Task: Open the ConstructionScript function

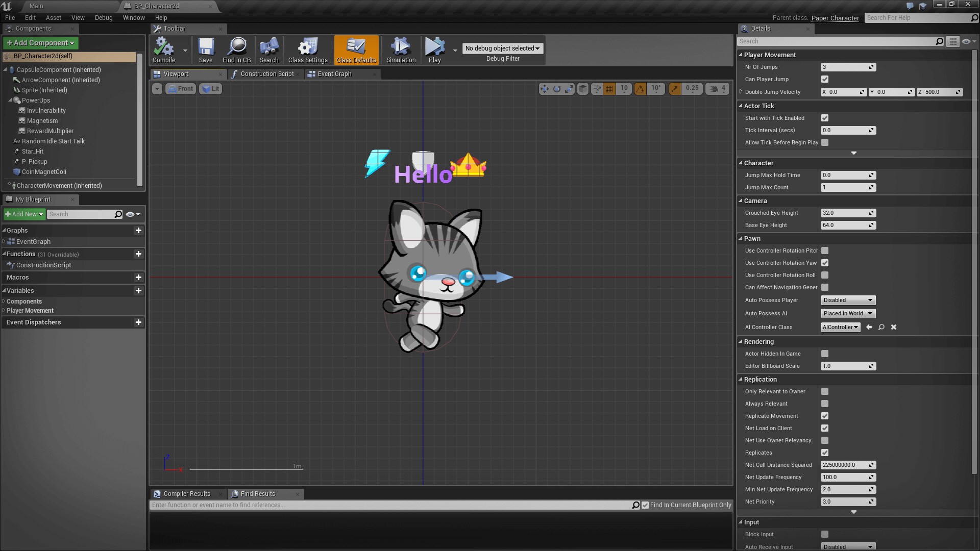Action: (x=43, y=265)
